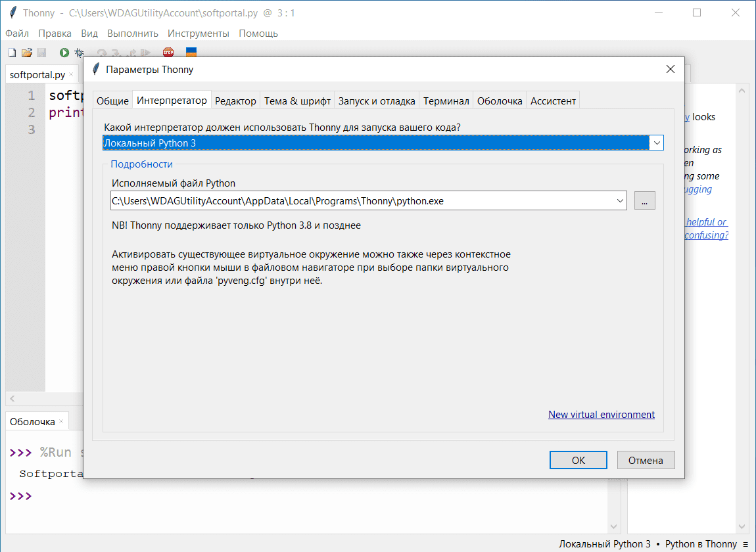Open the Выполнить menu
Image resolution: width=756 pixels, height=552 pixels.
click(133, 34)
